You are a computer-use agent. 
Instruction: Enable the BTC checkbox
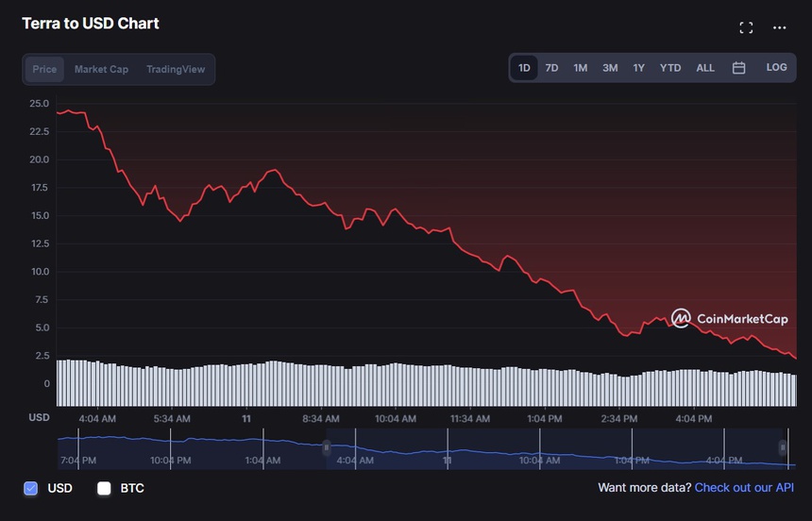point(104,488)
